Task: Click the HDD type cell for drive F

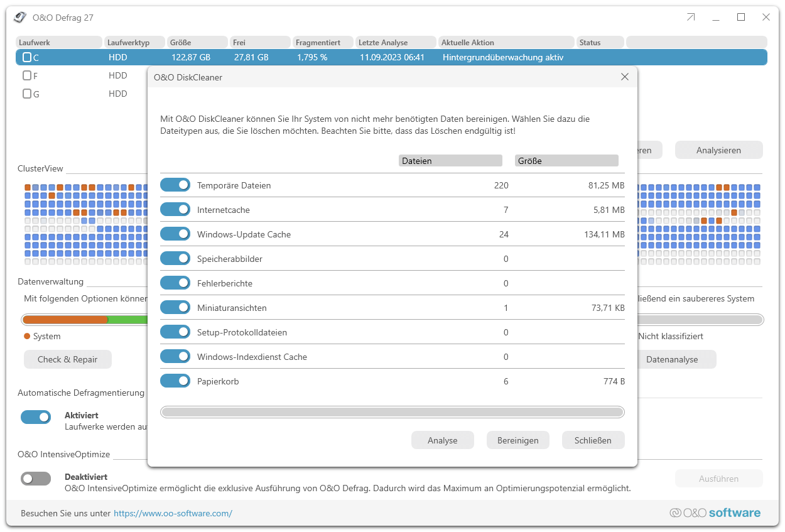Action: click(x=118, y=75)
